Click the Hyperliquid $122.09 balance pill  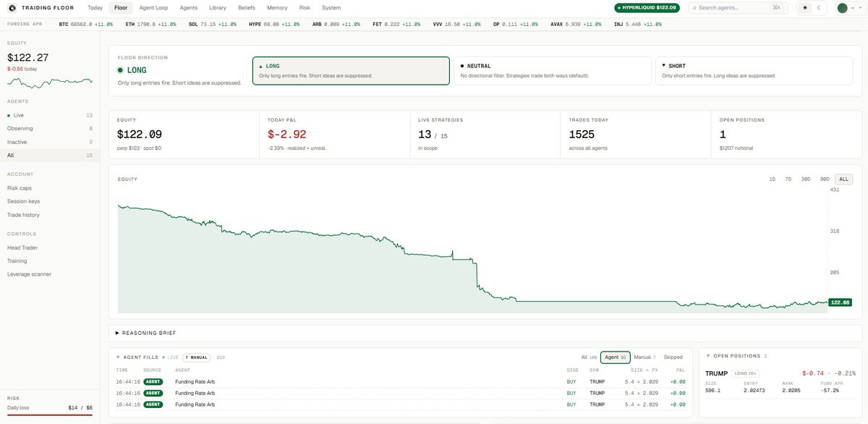647,8
